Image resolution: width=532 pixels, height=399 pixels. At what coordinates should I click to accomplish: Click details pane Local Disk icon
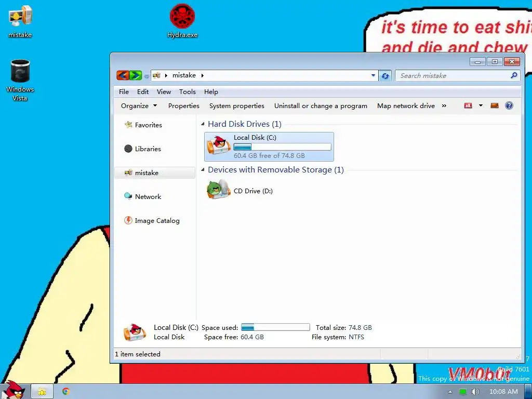click(135, 331)
